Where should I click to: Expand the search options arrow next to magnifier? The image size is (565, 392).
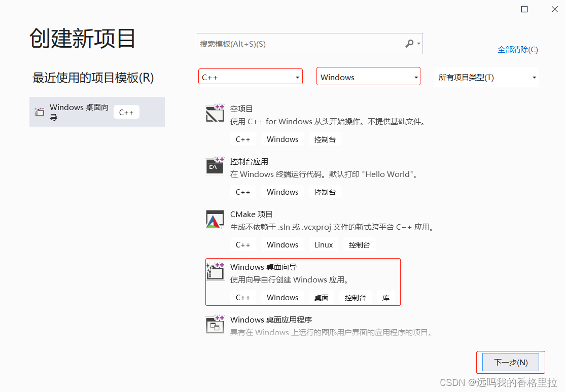click(419, 44)
